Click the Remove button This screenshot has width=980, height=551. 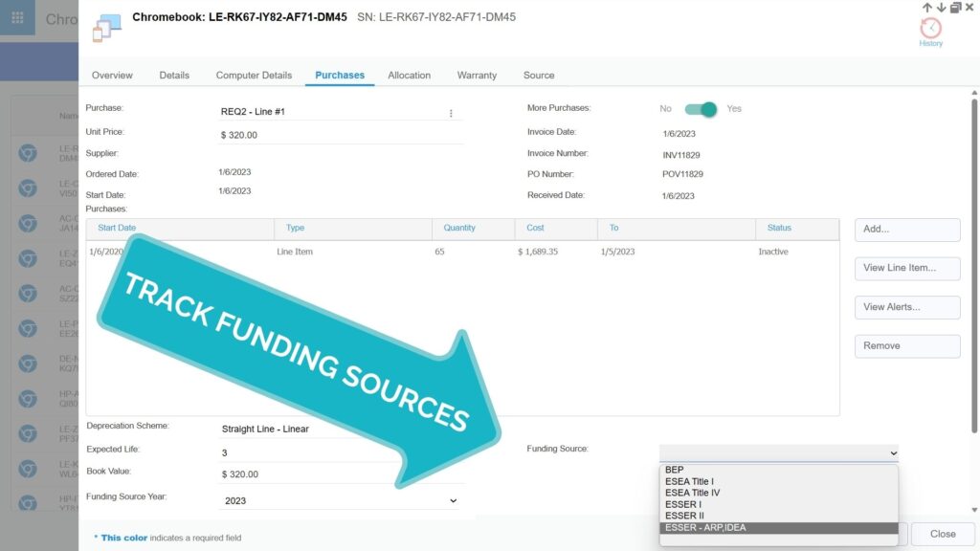(x=906, y=345)
